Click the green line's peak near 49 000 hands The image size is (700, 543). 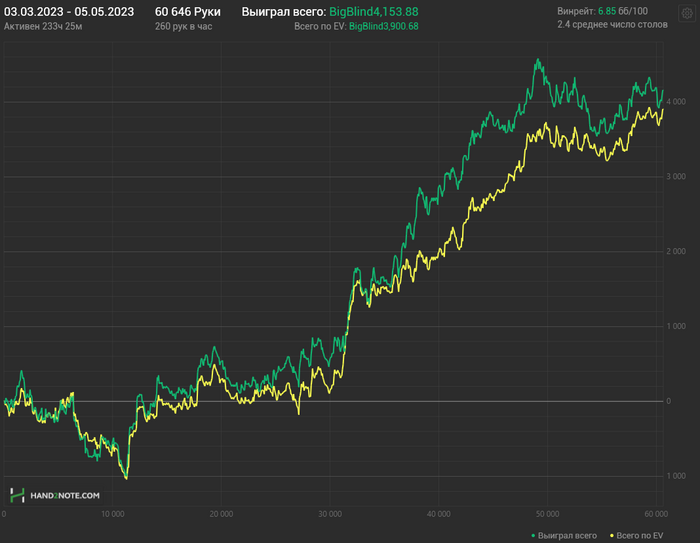538,59
